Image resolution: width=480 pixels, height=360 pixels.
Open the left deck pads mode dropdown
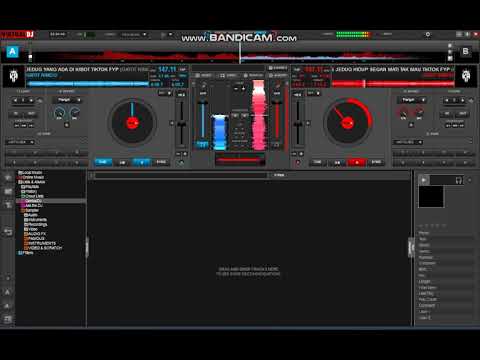tap(20, 142)
